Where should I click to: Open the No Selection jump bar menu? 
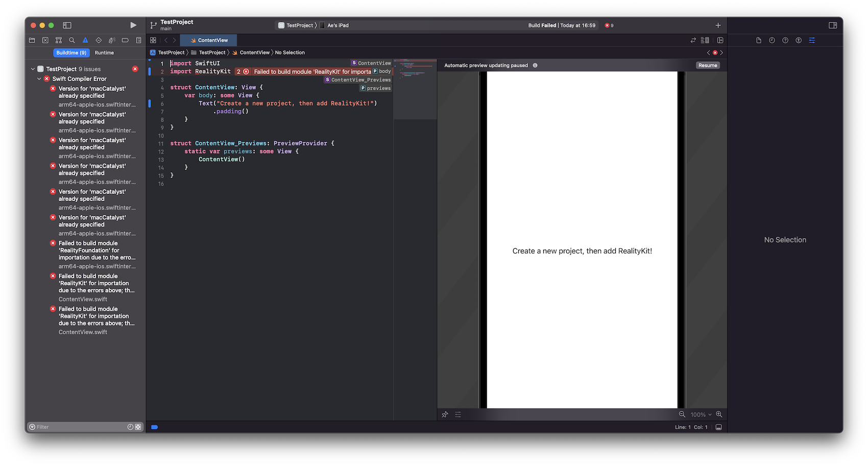(x=290, y=53)
